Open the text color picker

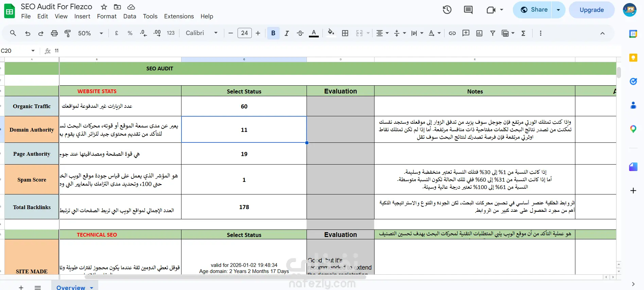click(314, 33)
